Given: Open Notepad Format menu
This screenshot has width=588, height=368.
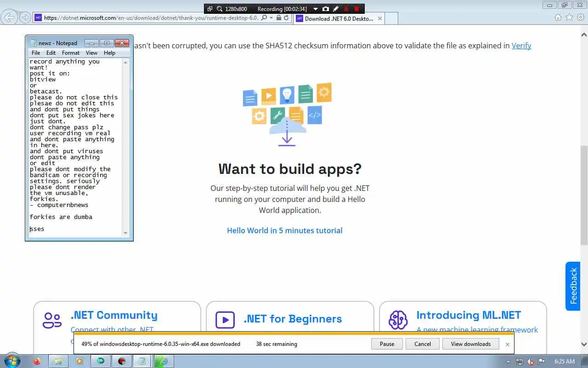Looking at the screenshot, I should [x=71, y=53].
